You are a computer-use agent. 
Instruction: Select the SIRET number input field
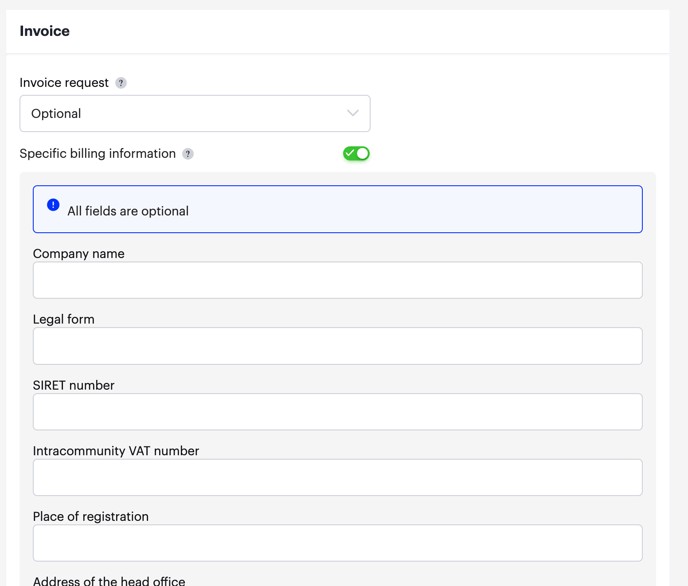pyautogui.click(x=337, y=412)
